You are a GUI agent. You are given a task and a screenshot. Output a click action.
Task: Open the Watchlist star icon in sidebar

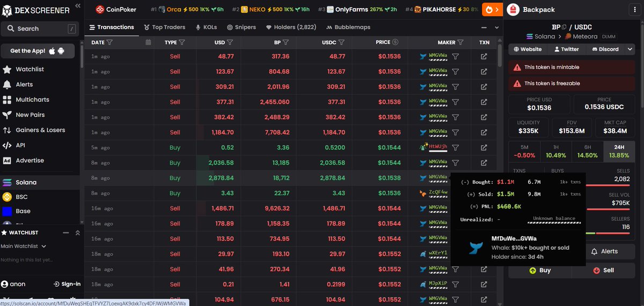coord(7,69)
